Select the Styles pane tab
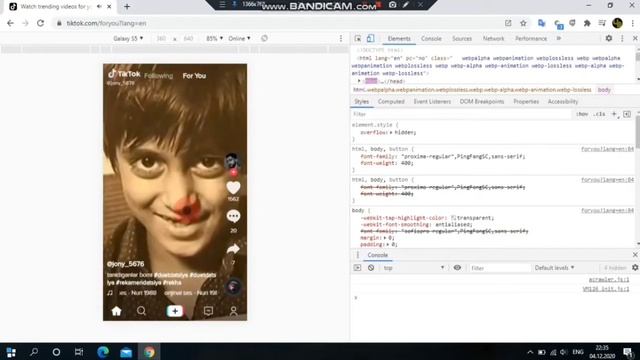Viewport: 640px width, 360px height. point(361,102)
